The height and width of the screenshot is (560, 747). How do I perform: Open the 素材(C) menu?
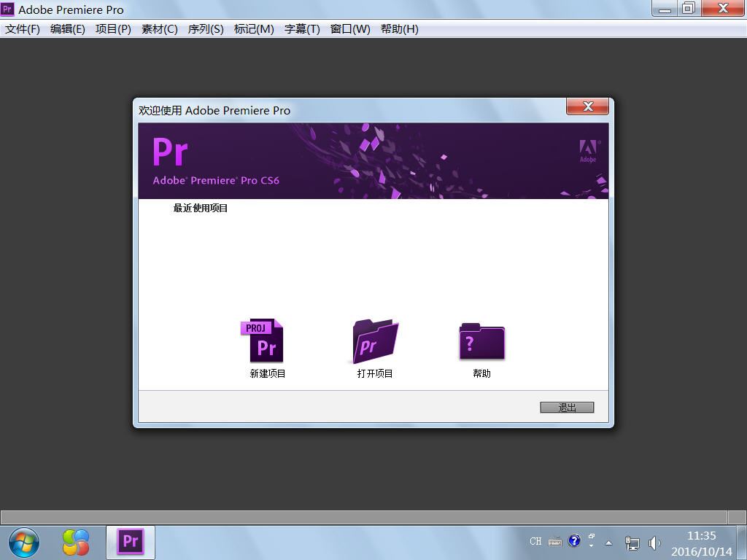click(160, 29)
